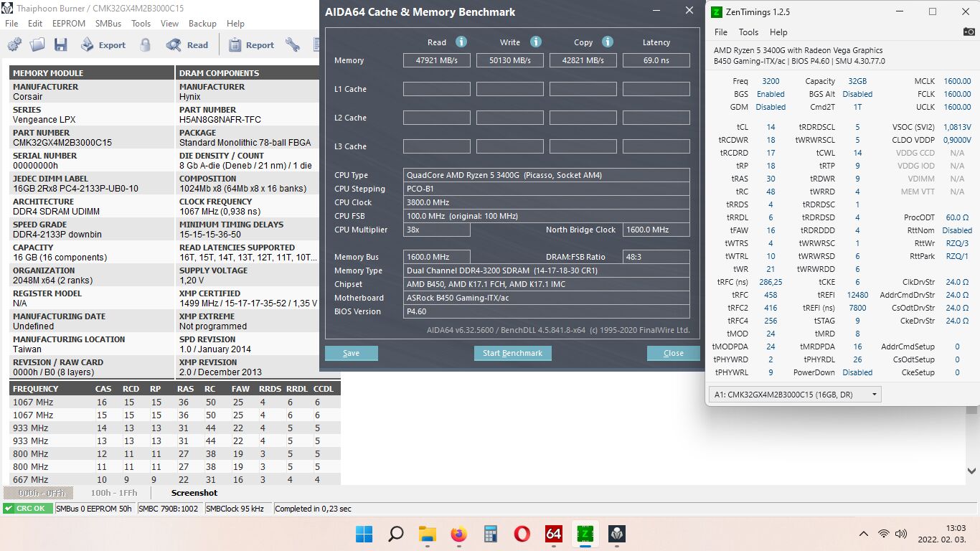Image resolution: width=980 pixels, height=551 pixels.
Task: Click the Memory Latency field 69.0 ns
Action: click(656, 60)
